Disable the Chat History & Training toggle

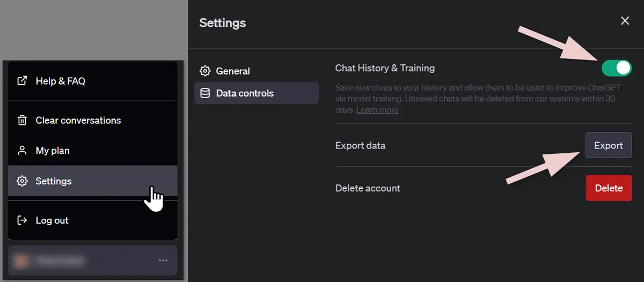617,68
